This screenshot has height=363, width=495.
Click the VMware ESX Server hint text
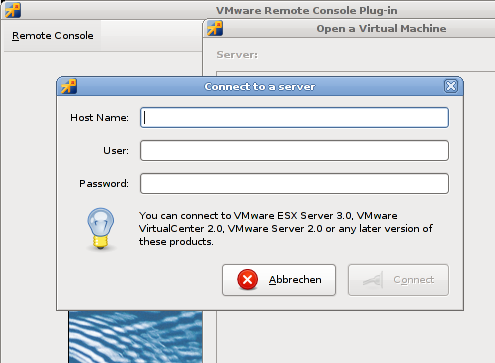pyautogui.click(x=286, y=229)
